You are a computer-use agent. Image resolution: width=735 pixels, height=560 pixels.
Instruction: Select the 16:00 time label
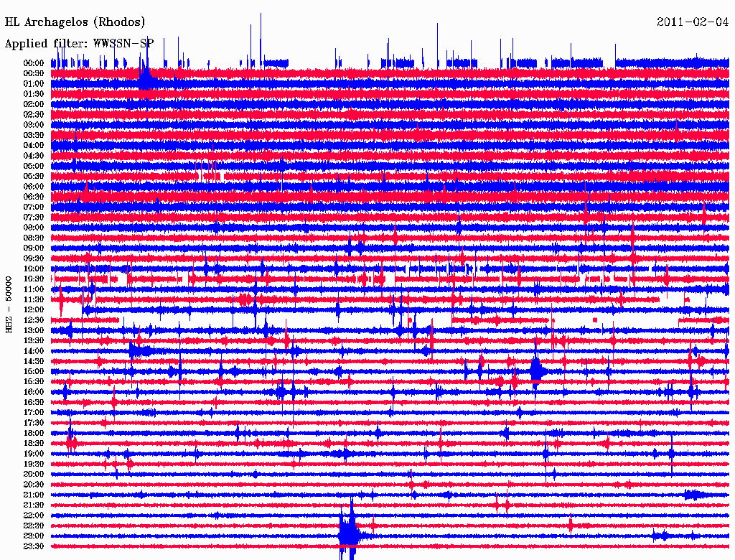34,392
